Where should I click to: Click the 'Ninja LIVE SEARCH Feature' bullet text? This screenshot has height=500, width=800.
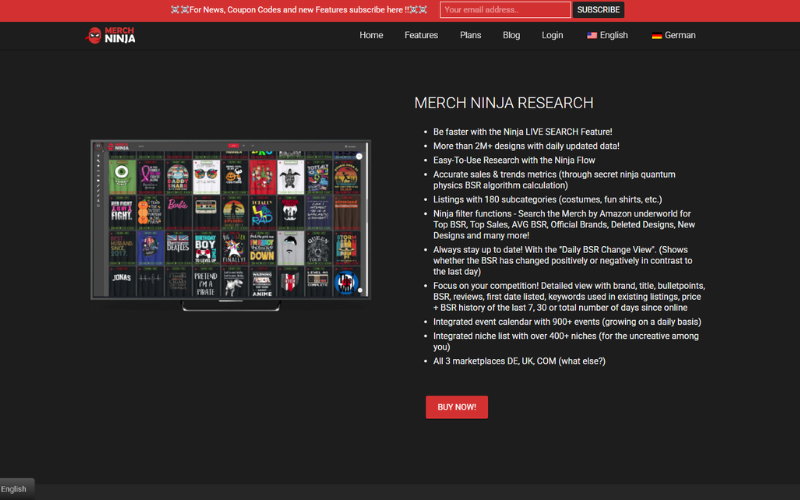point(522,132)
